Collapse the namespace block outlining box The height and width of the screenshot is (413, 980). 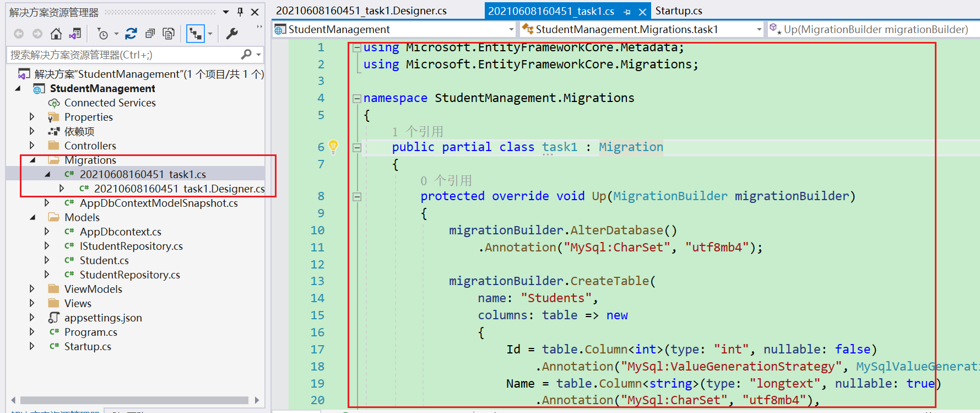click(x=357, y=99)
